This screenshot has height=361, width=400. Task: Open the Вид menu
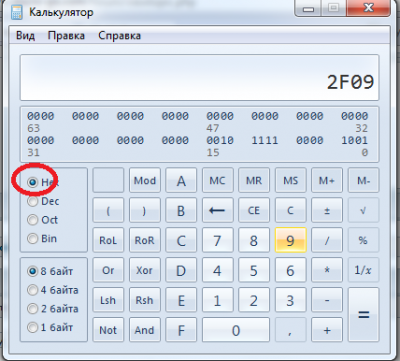25,36
